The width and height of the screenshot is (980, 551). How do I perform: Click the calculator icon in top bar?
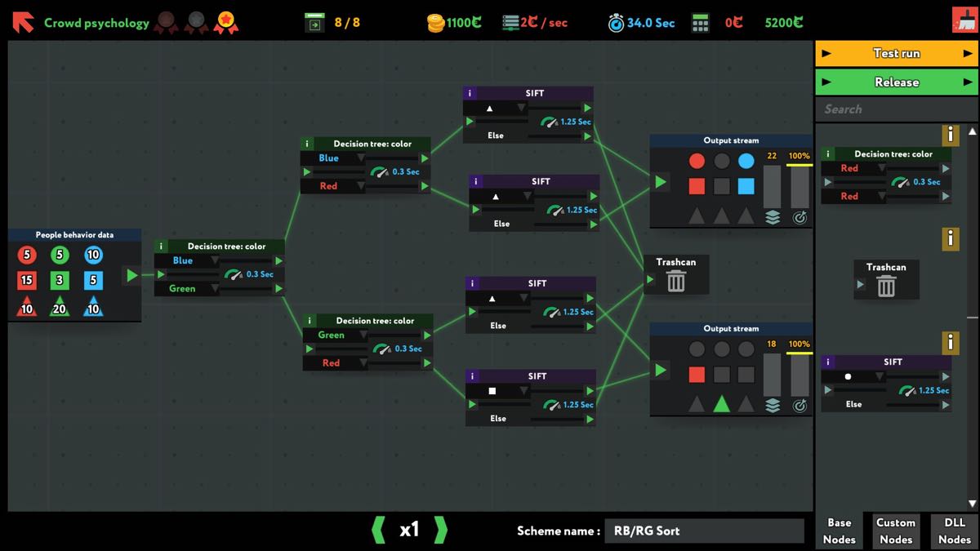coord(701,23)
